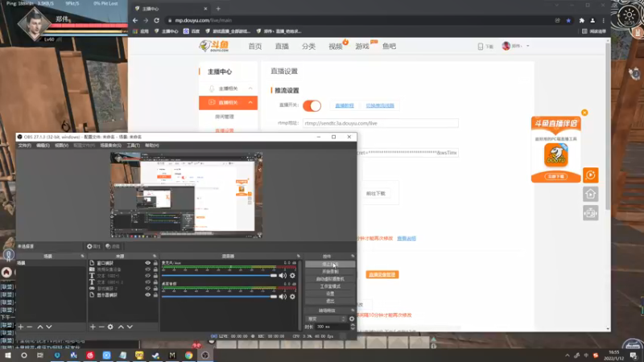Go to the 分类 tab on Douyu's top navigation

pos(308,47)
